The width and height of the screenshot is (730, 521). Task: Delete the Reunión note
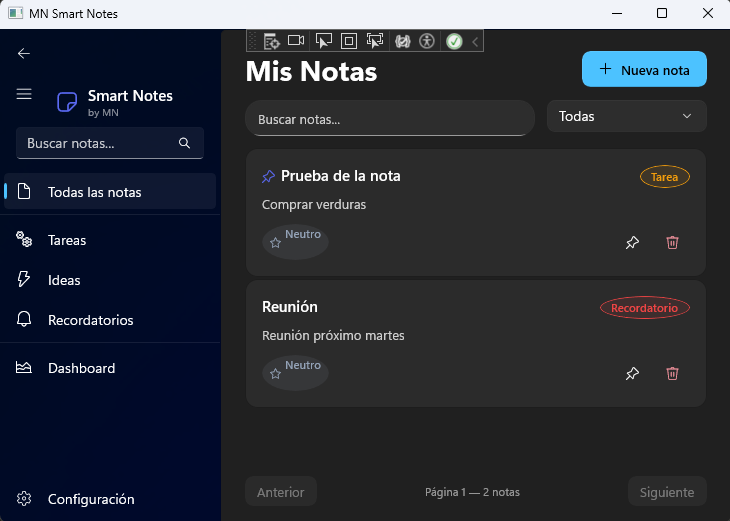[x=672, y=373]
